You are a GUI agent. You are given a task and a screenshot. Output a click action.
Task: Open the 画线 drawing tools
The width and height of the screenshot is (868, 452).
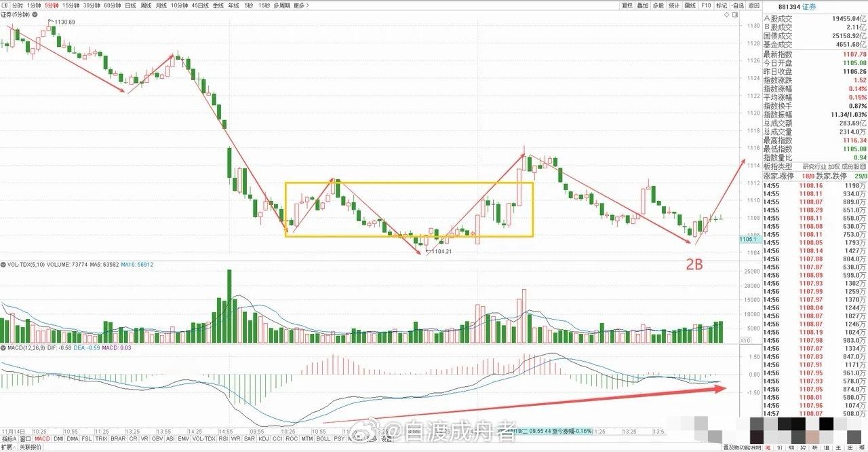690,5
